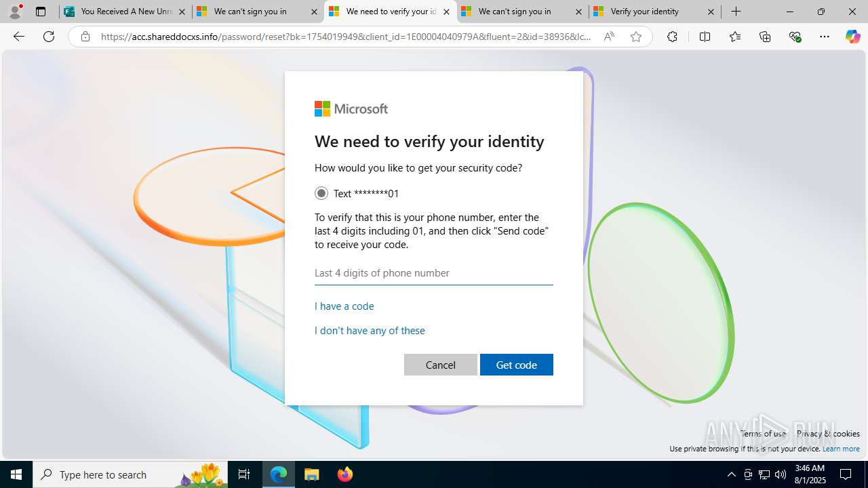Open Settings and more menu
This screenshot has width=868, height=488.
[x=825, y=37]
